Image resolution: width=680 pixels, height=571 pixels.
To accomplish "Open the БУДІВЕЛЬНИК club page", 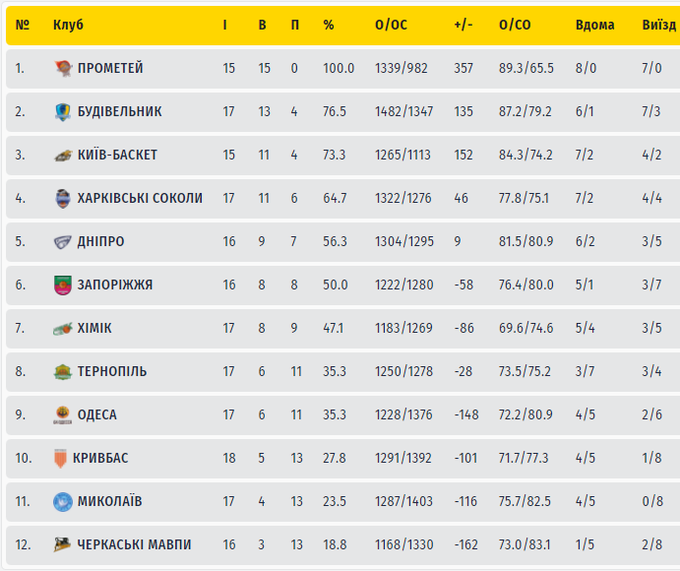I will click(119, 111).
